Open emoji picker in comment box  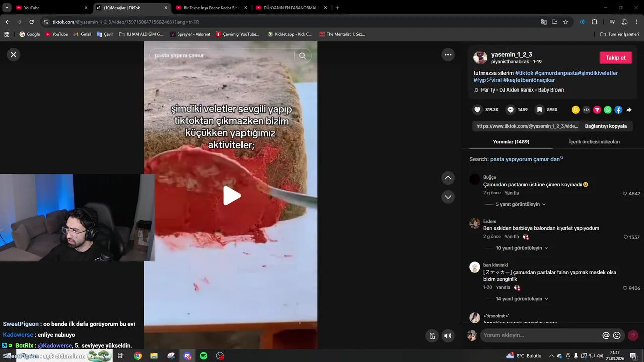[x=617, y=335]
